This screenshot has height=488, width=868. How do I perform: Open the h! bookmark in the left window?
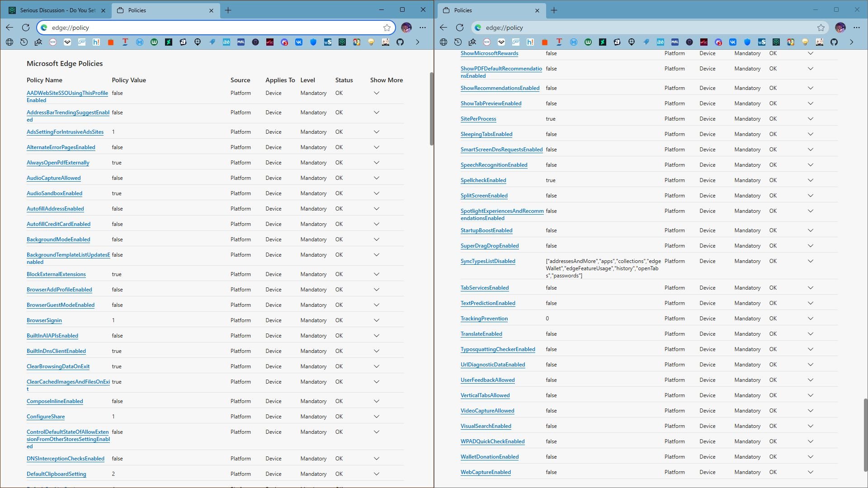[96, 42]
